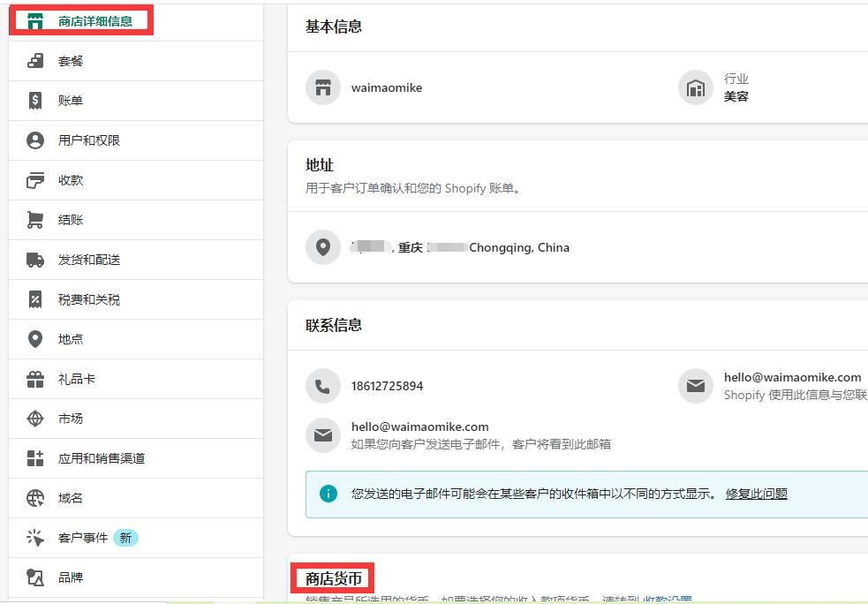Click the map pin icon in address card
This screenshot has height=604, width=868.
pyautogui.click(x=323, y=247)
